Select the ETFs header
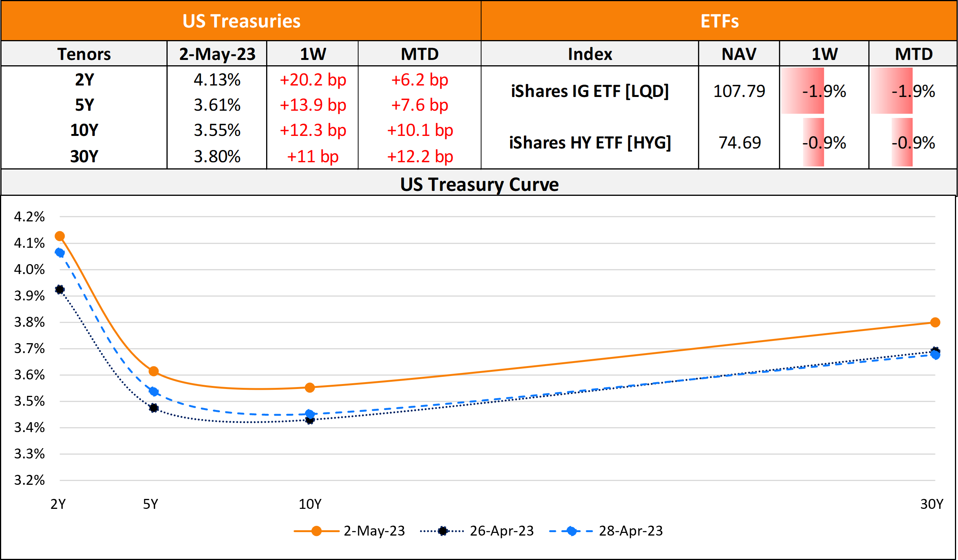The height and width of the screenshot is (560, 958). pos(719,21)
